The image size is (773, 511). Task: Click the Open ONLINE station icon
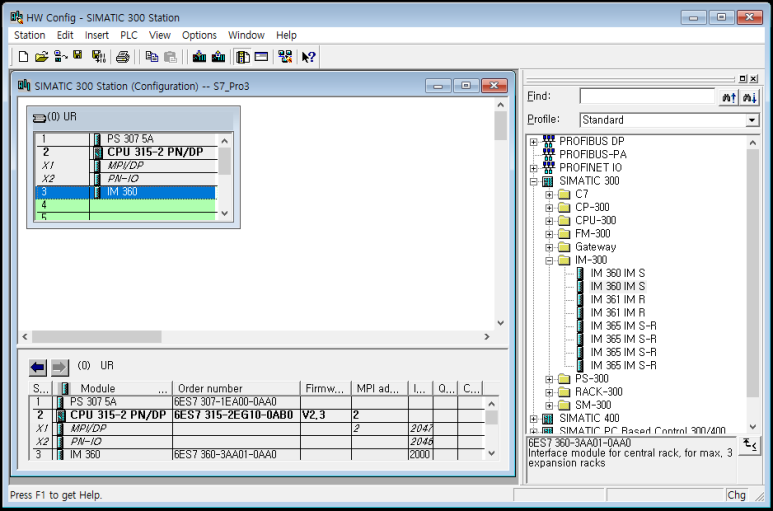click(x=60, y=57)
